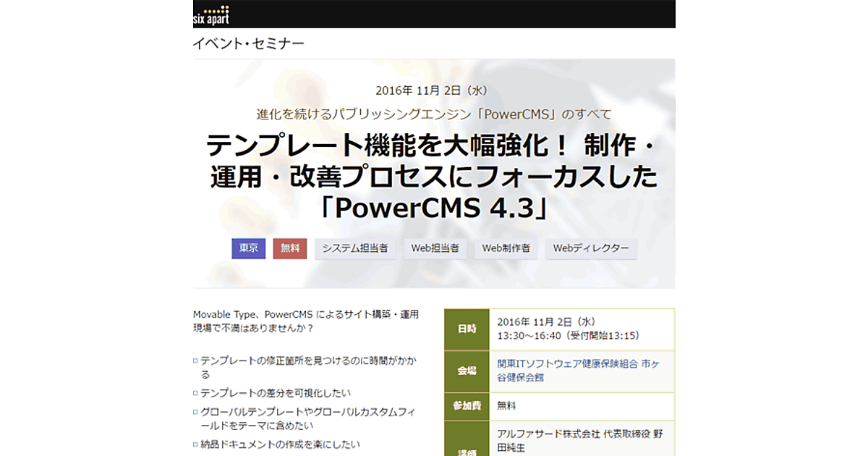The width and height of the screenshot is (868, 456).
Task: Click the システム担当者 tag
Action: (355, 248)
